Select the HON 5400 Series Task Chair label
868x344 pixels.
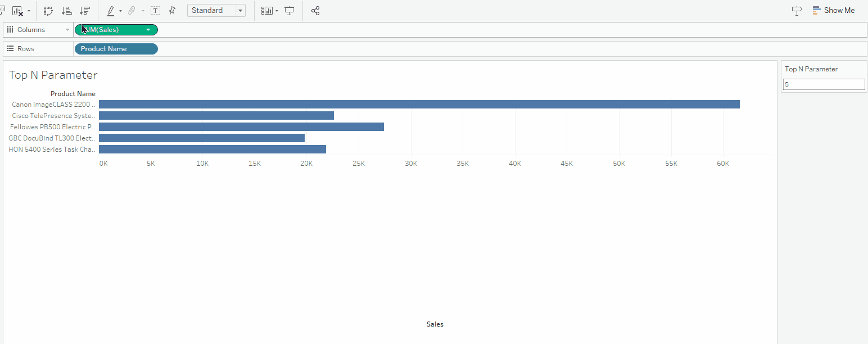click(x=52, y=150)
